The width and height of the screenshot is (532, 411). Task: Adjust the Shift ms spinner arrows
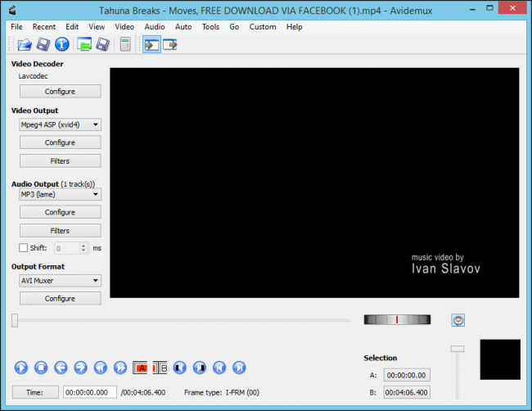[83, 248]
